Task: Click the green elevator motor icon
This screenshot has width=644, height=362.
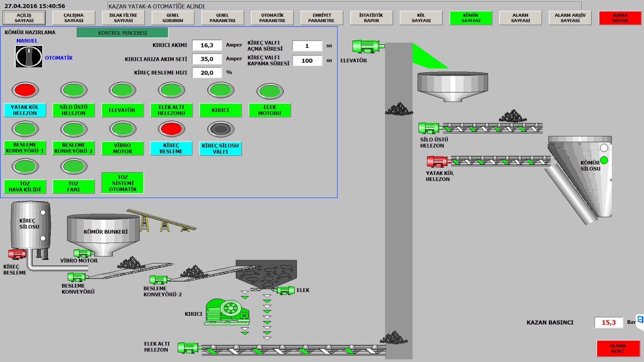Action: pos(367,46)
